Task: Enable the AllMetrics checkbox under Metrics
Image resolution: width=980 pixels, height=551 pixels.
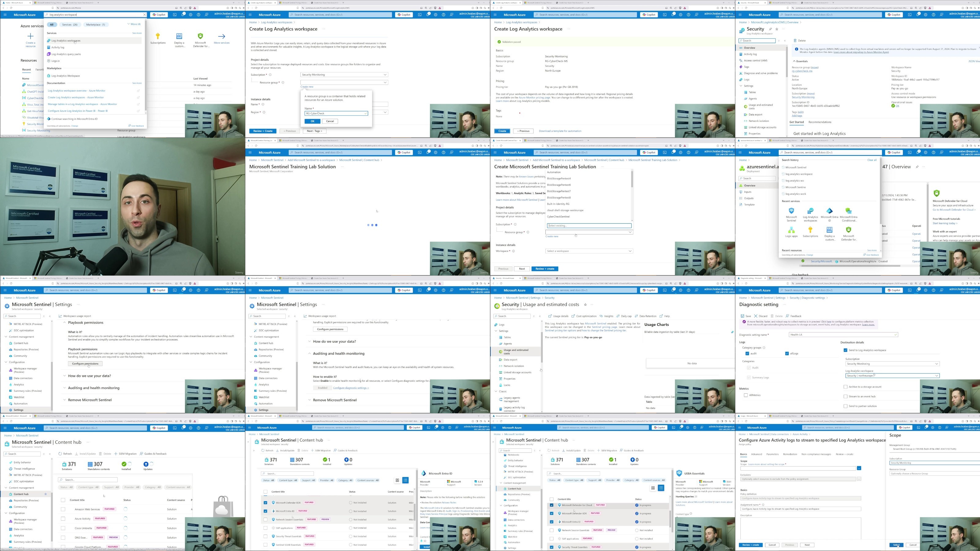Action: pos(746,395)
